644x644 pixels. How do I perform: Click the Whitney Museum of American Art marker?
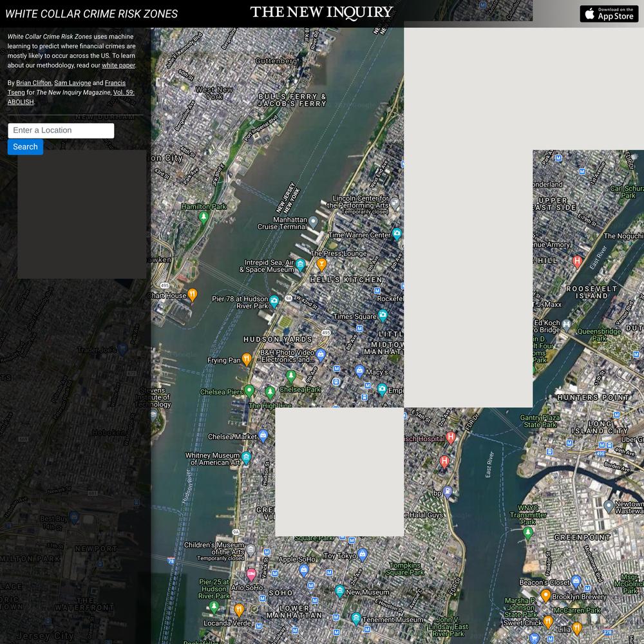point(246,457)
